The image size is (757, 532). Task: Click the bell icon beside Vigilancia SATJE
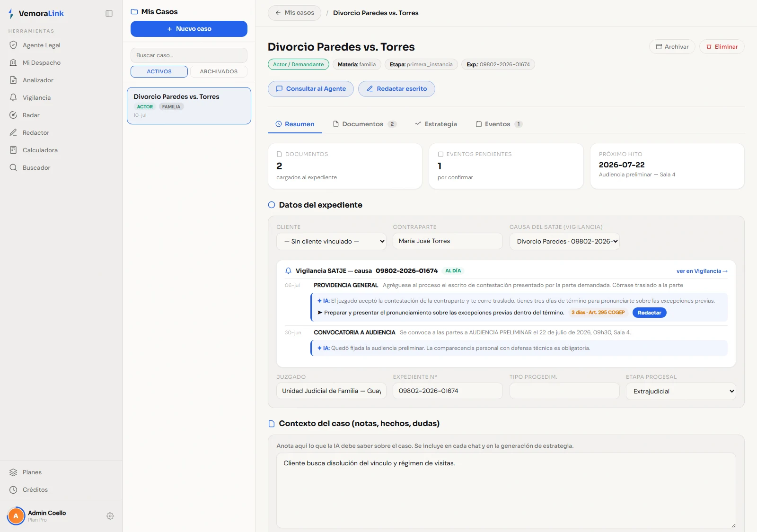[288, 271]
